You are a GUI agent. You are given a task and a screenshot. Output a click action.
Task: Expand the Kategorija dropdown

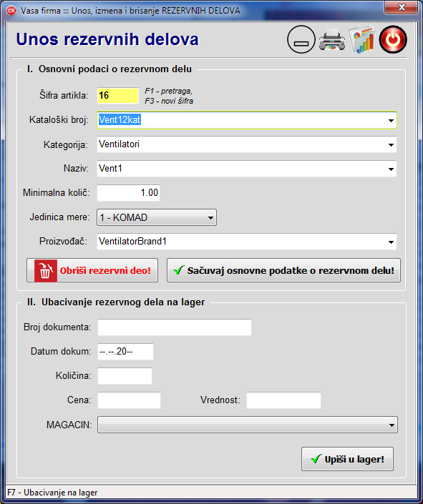(x=391, y=144)
